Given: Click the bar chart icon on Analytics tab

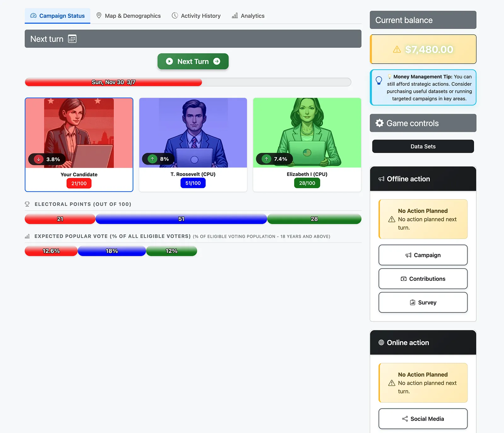Looking at the screenshot, I should tap(235, 16).
